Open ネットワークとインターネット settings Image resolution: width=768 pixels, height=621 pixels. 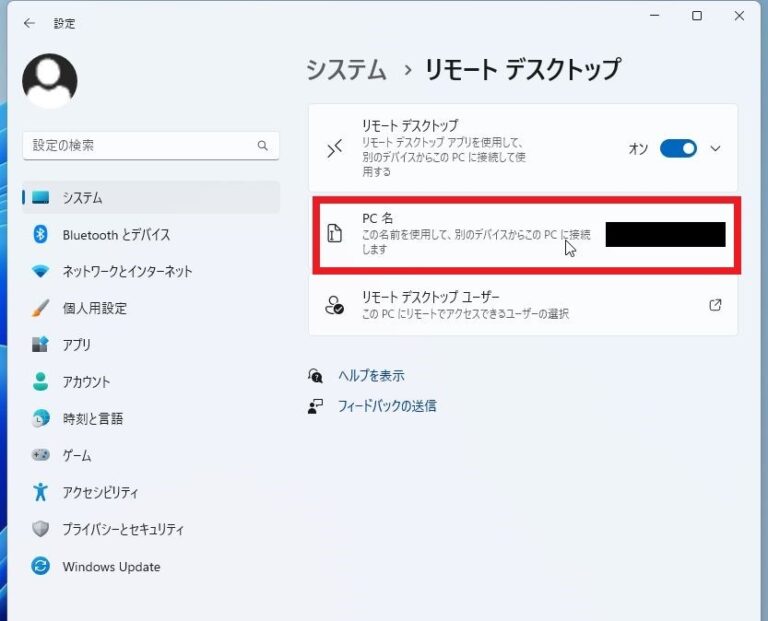tap(127, 272)
